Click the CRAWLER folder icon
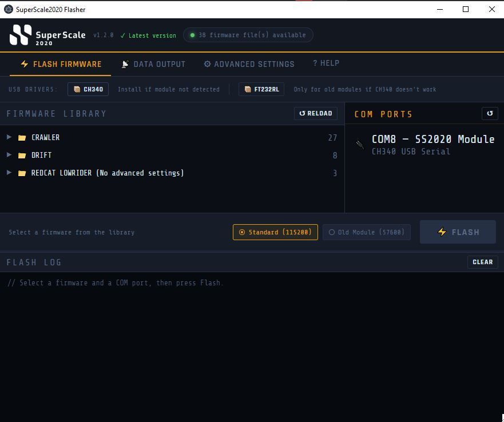 tap(22, 138)
